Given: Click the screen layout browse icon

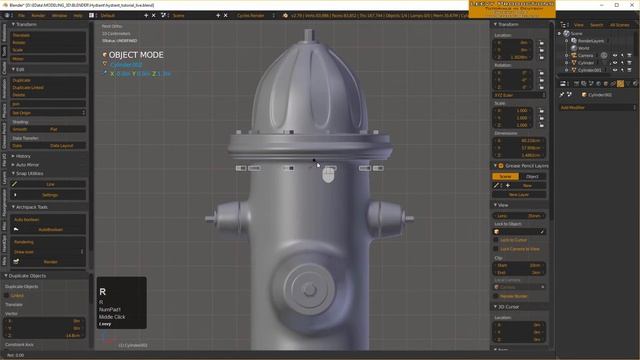Looking at the screenshot, I should 91,16.
